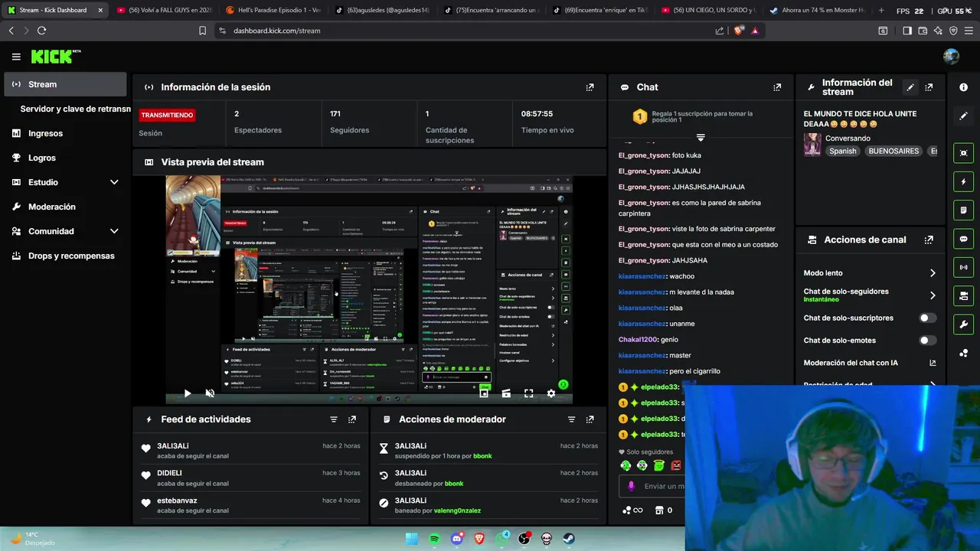Open Drops y recompensas in the sidebar
Image resolution: width=980 pixels, height=551 pixels.
coord(65,256)
